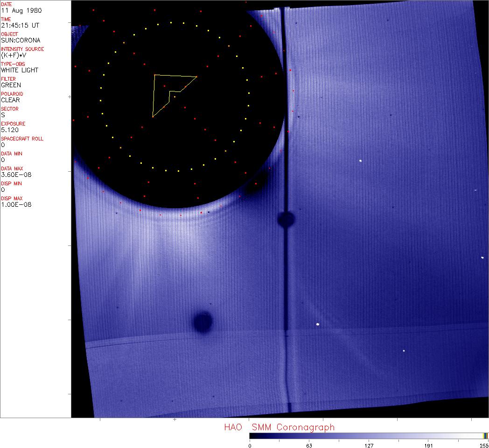Click the large dark circular blemish near bottom center

[x=203, y=322]
